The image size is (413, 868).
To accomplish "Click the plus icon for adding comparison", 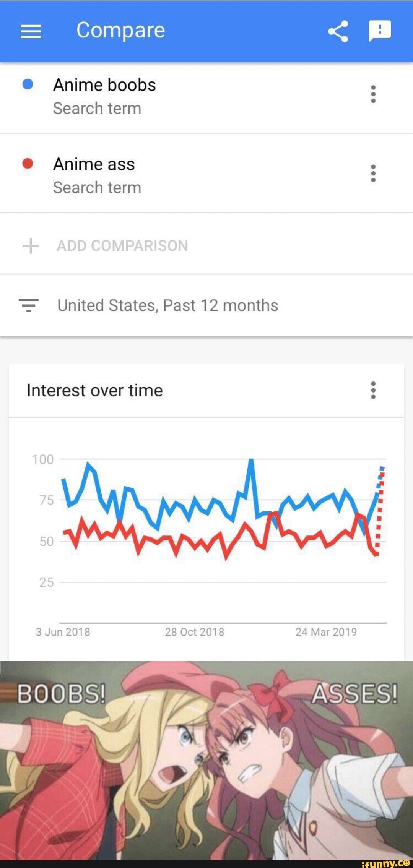I will [31, 246].
